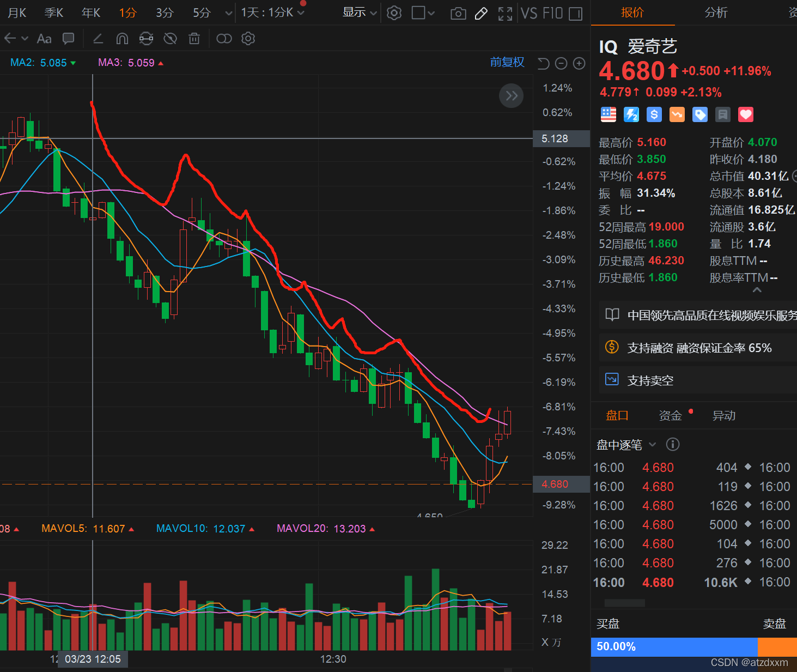Image resolution: width=797 pixels, height=672 pixels.
Task: Collapse the quote details with up chevron
Action: tap(757, 290)
